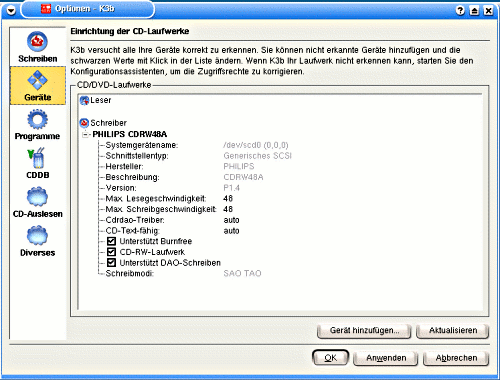Select the Systemgerätename row label
The image size is (500, 380).
coord(142,145)
